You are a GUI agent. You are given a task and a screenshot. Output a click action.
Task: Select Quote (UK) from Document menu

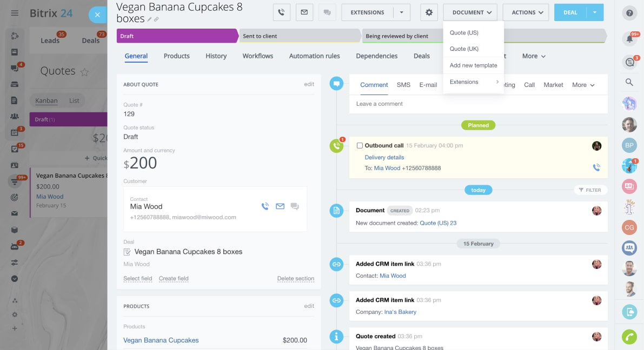click(464, 49)
